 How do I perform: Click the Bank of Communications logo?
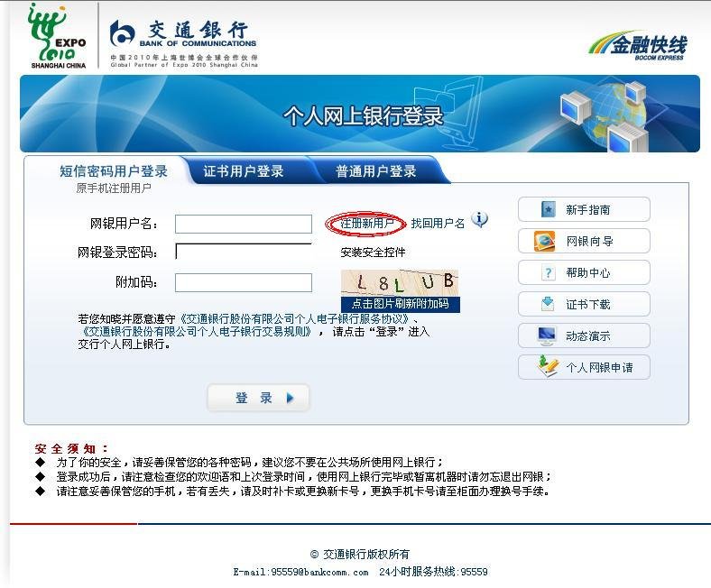point(184,43)
